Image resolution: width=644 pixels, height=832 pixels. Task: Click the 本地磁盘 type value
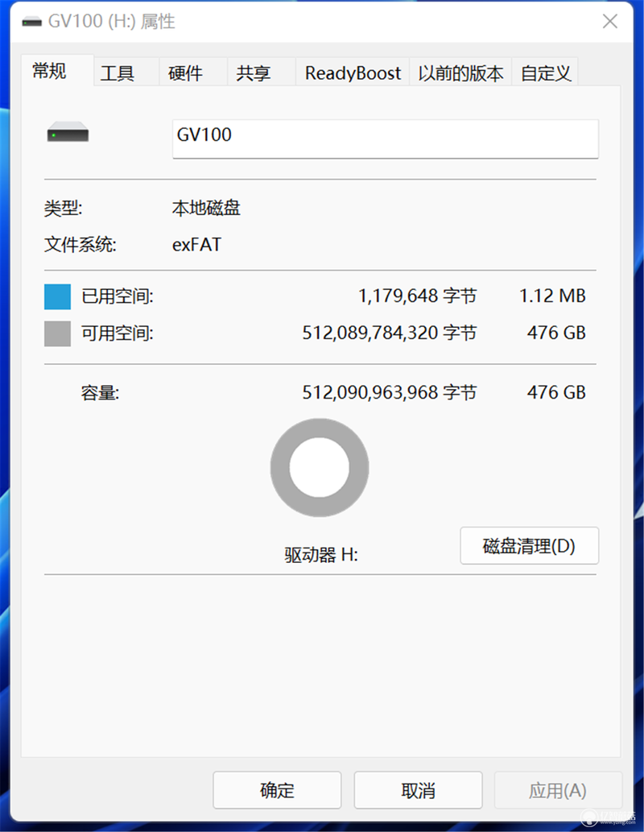[206, 208]
